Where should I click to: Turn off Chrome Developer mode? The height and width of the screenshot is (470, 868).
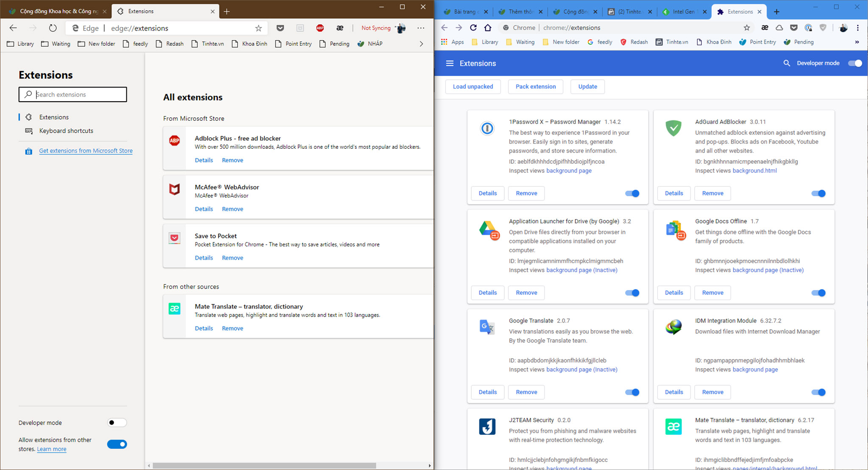[x=855, y=63]
